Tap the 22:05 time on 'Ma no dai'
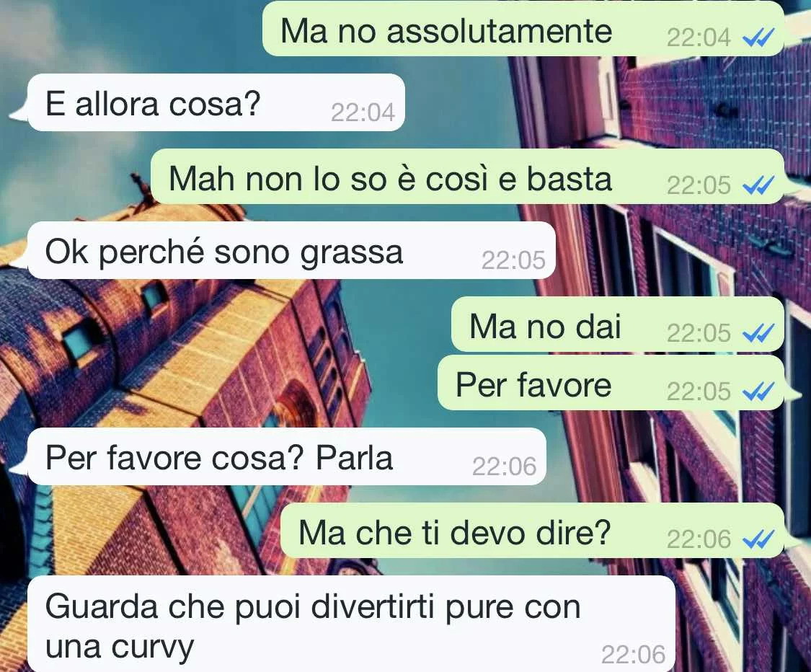Screen dimensions: 811x672 pyautogui.click(x=699, y=333)
